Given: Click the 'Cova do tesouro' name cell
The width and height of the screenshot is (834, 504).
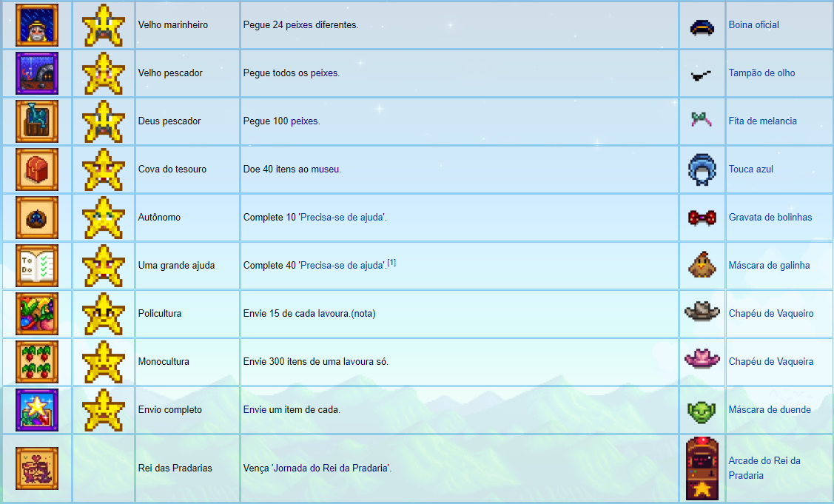Looking at the screenshot, I should pyautogui.click(x=188, y=169).
